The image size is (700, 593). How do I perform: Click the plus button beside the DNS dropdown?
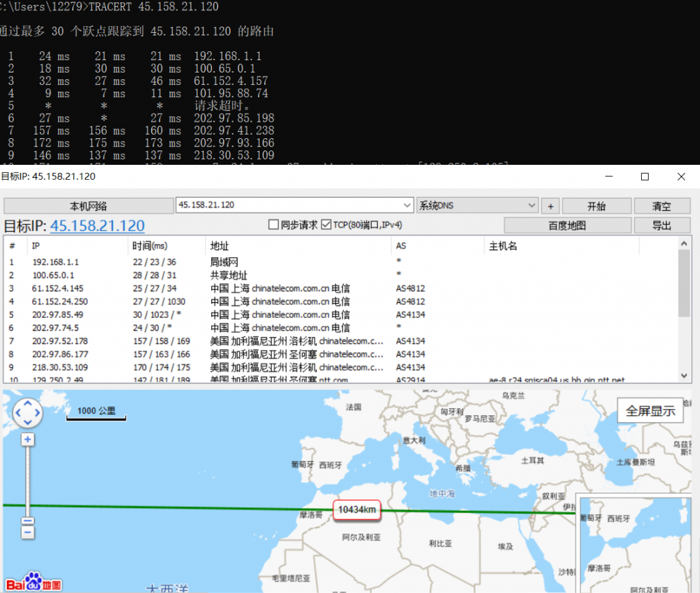pos(550,206)
